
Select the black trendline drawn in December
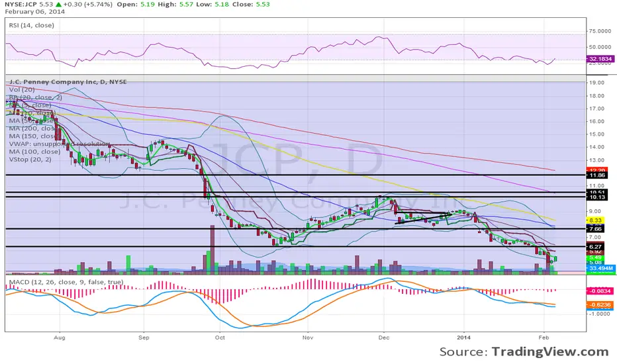423,218
